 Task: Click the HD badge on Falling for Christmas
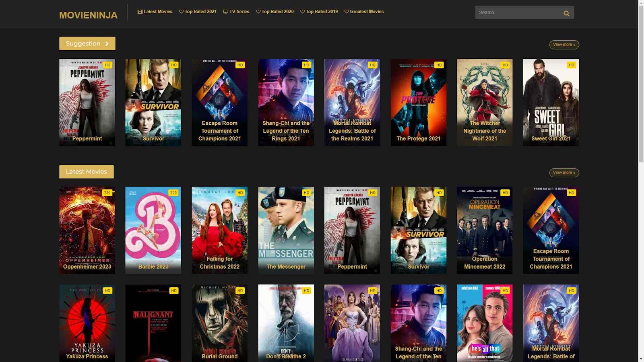240,193
